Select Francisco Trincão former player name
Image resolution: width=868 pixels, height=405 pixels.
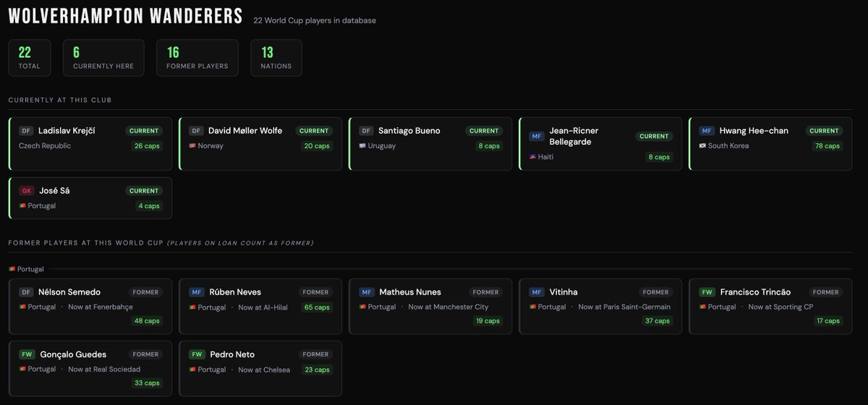[755, 292]
